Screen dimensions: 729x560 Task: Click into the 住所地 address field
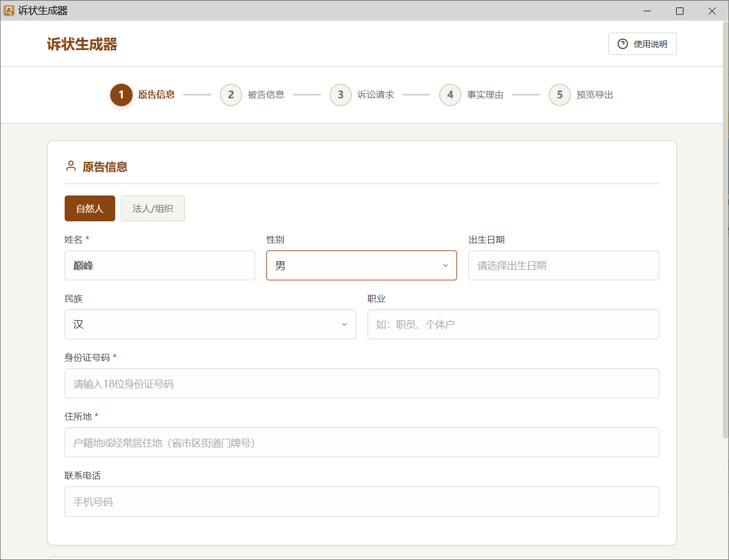[x=361, y=443]
